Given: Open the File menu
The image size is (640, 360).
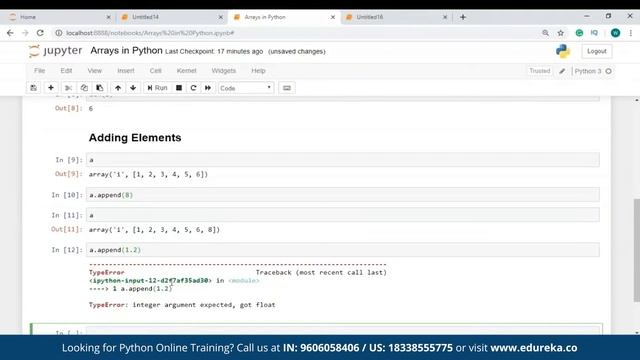Looking at the screenshot, I should click(x=40, y=71).
